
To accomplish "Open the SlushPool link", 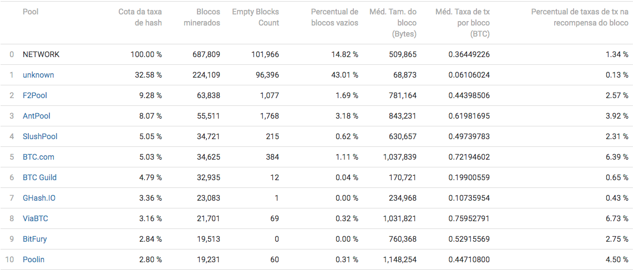I will (40, 136).
